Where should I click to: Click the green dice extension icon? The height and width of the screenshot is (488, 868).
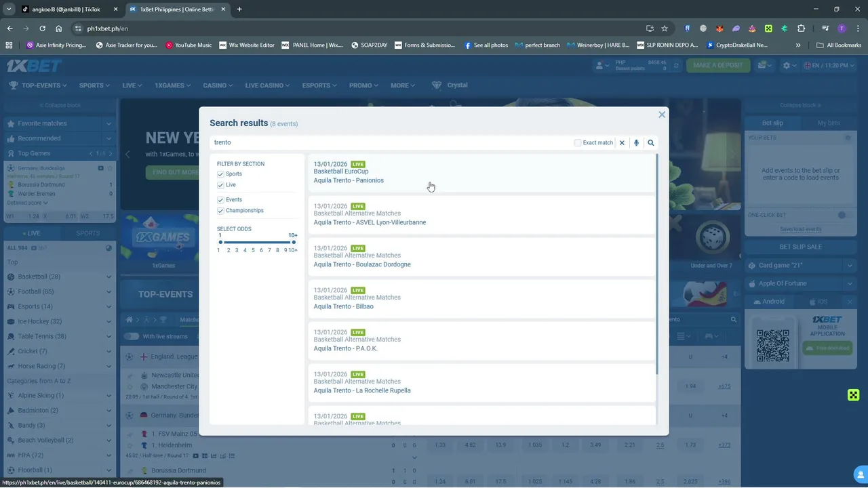point(768,28)
